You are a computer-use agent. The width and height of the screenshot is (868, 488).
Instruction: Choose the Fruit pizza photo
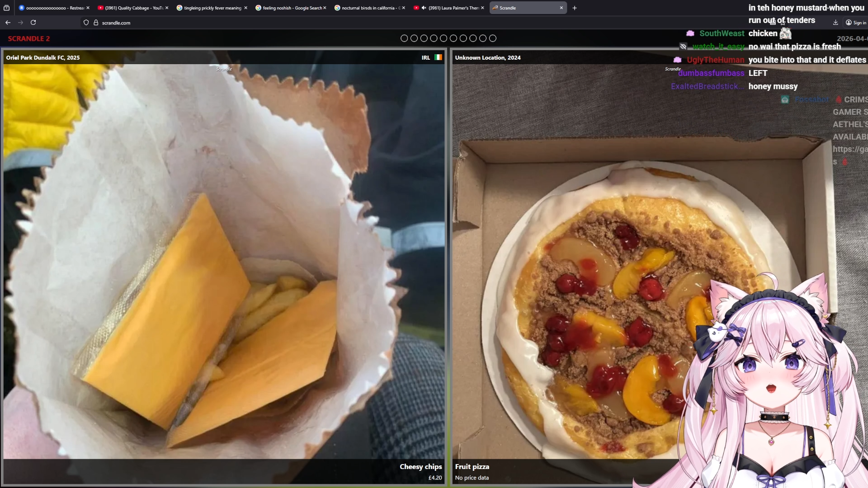565,271
